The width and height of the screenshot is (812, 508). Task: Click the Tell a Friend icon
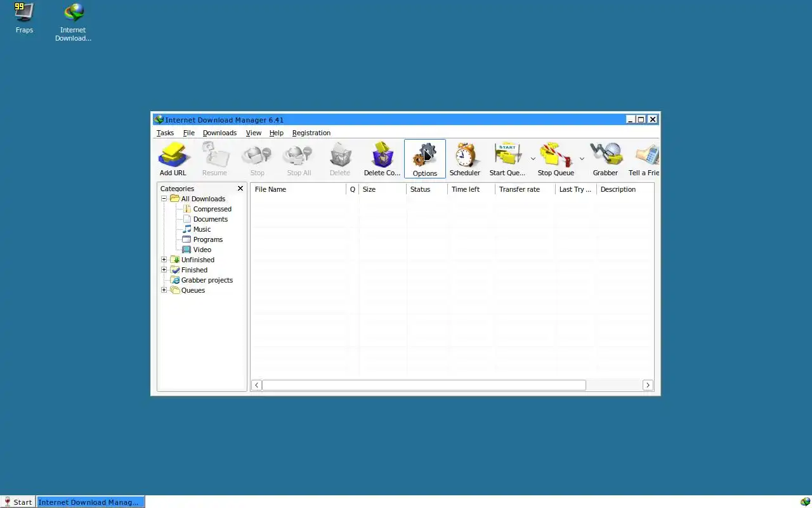pyautogui.click(x=644, y=159)
